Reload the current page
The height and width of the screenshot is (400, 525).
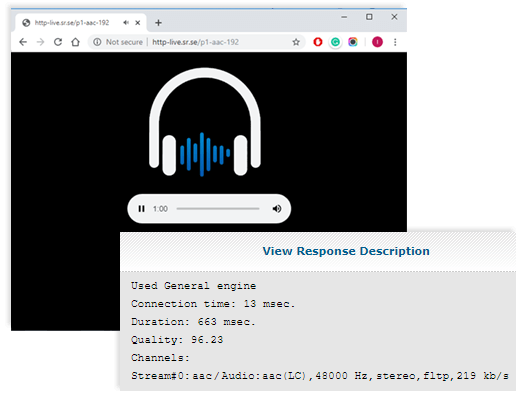58,42
